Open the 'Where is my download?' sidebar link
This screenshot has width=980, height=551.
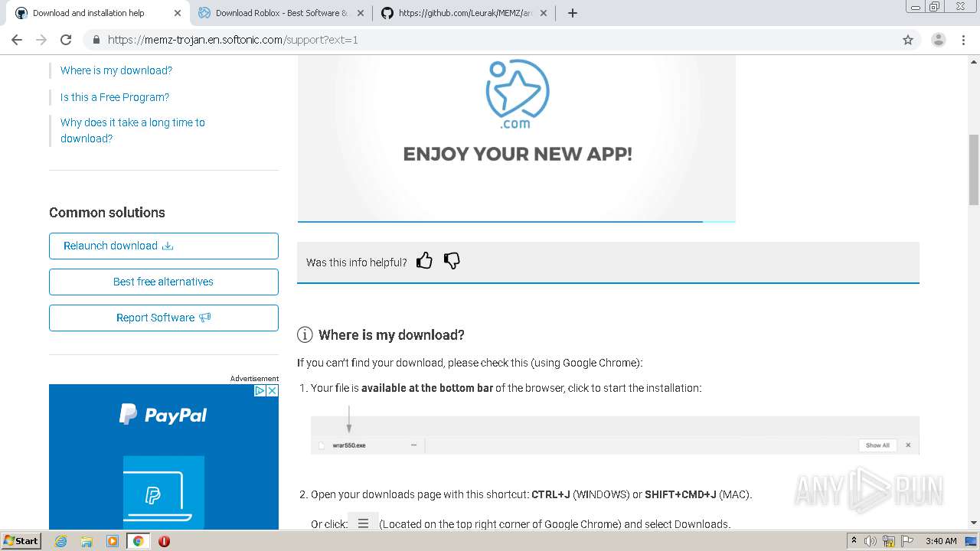click(x=116, y=70)
